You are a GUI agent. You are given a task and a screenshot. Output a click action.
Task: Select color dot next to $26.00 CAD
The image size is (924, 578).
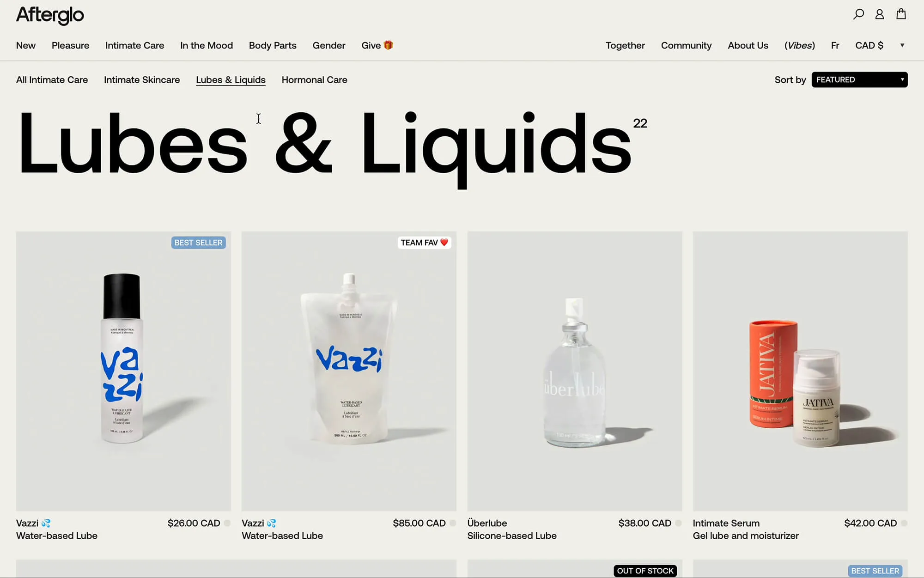click(x=227, y=523)
